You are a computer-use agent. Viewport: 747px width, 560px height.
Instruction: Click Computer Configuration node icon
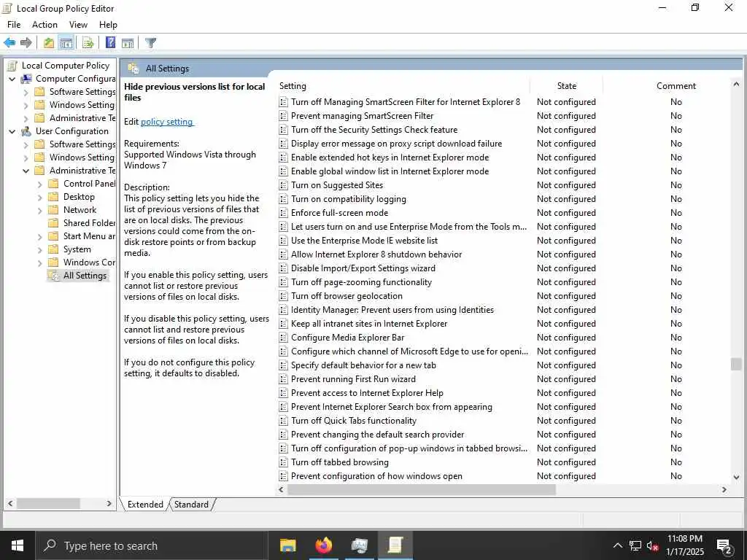(x=27, y=79)
